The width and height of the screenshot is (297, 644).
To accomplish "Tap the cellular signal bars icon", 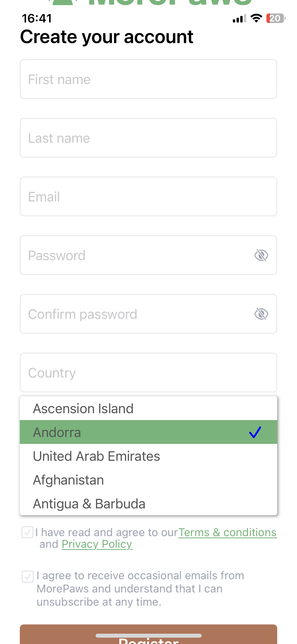I will click(x=239, y=19).
